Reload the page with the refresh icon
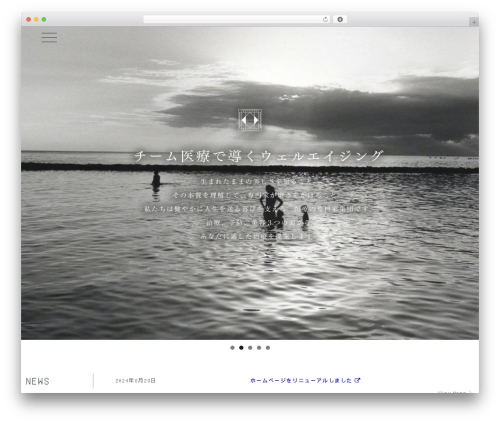Screen dimensions: 500x423 pos(325,20)
